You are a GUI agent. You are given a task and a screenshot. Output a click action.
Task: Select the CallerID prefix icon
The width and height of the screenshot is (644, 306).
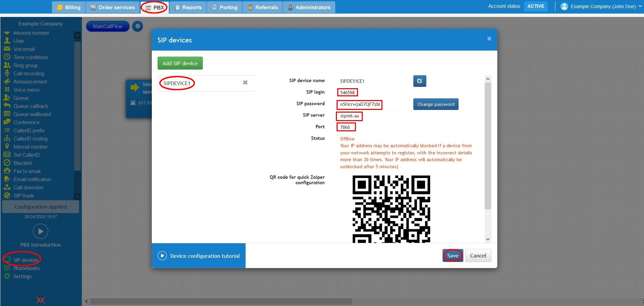tap(7, 130)
